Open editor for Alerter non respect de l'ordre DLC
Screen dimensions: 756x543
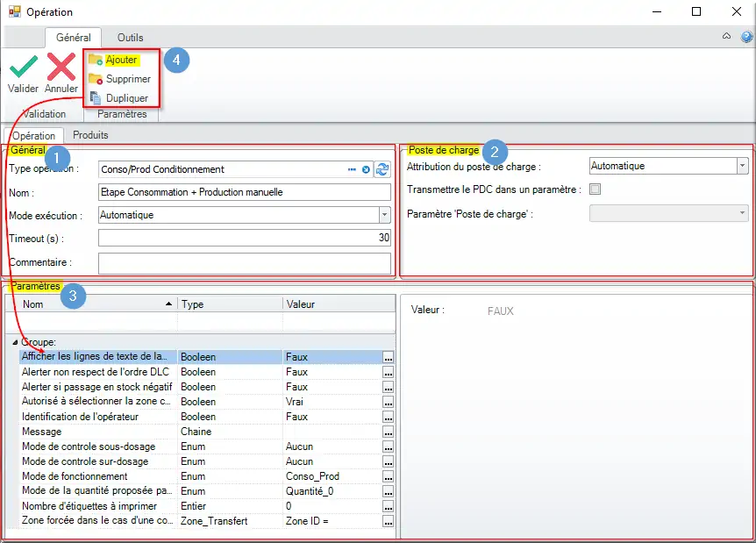click(389, 372)
